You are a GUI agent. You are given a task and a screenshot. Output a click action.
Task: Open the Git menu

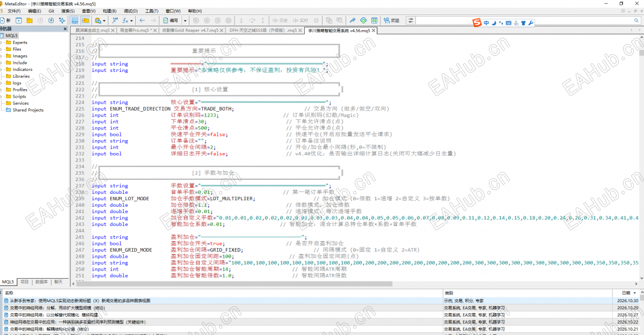click(51, 11)
